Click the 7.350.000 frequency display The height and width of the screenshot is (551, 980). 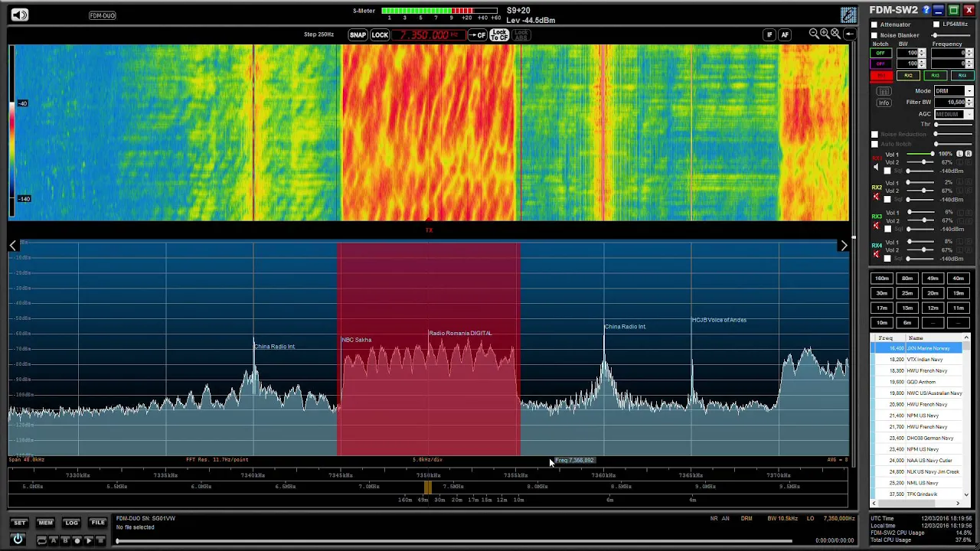429,35
